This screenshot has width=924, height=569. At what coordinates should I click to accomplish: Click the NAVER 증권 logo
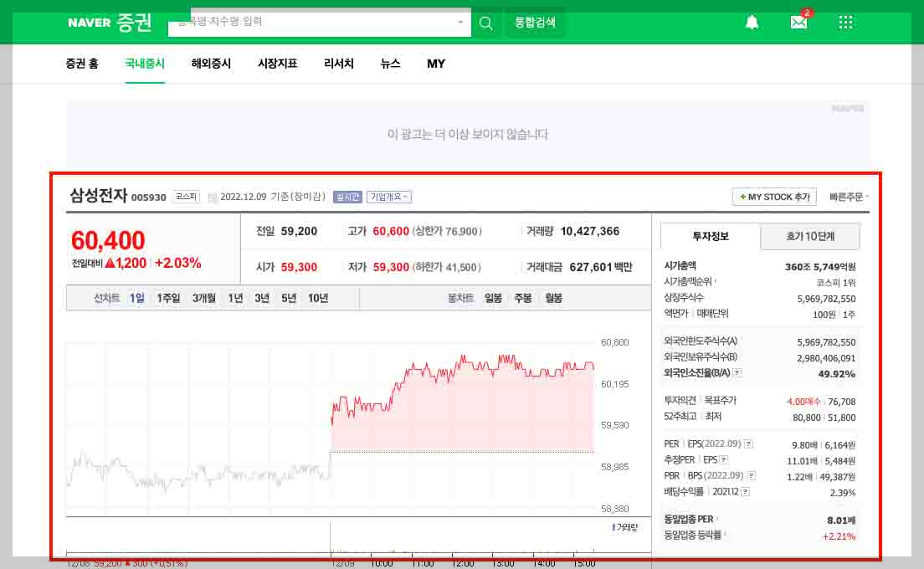[x=110, y=23]
